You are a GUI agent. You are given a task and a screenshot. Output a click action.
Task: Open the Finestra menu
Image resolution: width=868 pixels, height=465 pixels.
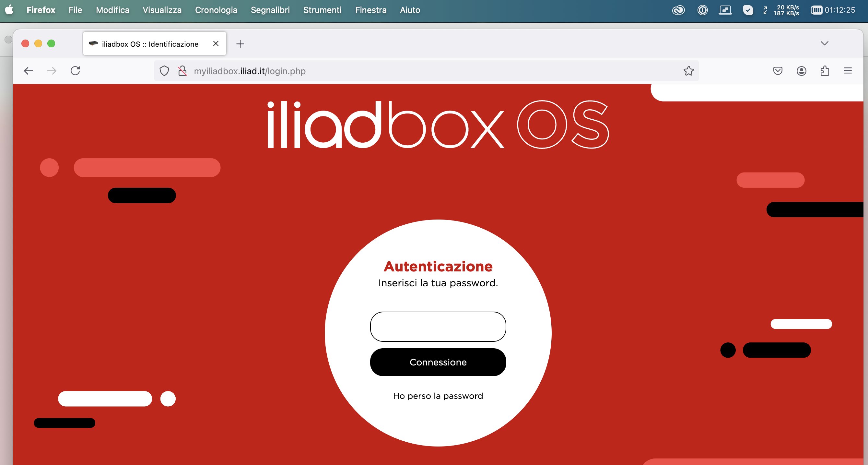[x=371, y=10]
